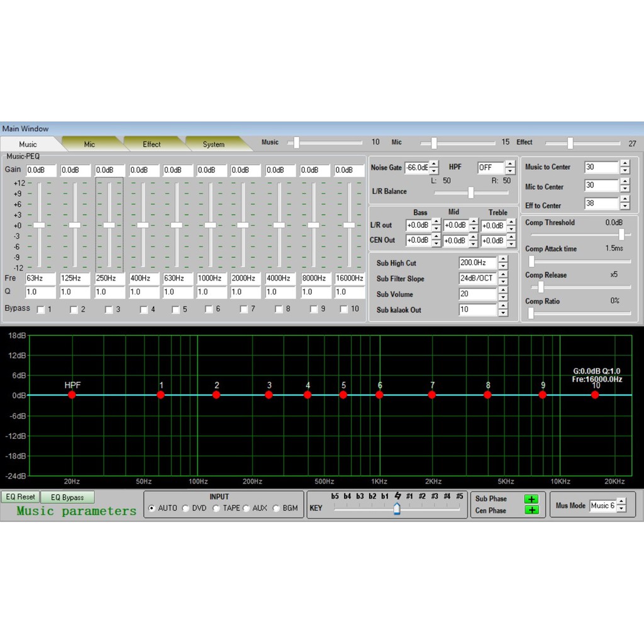The image size is (644, 644).
Task: Click the key pitch slider marker
Action: [397, 509]
